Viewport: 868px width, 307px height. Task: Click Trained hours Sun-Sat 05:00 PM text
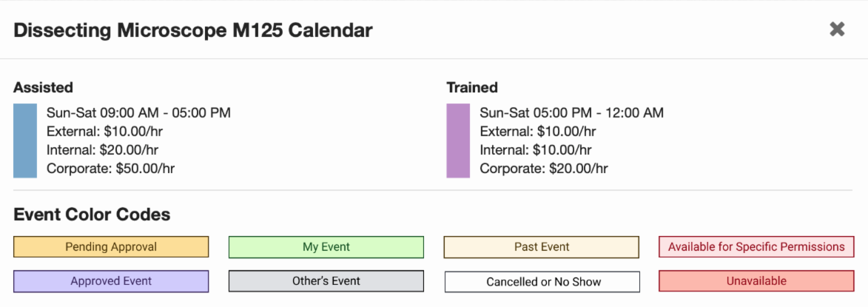(571, 113)
